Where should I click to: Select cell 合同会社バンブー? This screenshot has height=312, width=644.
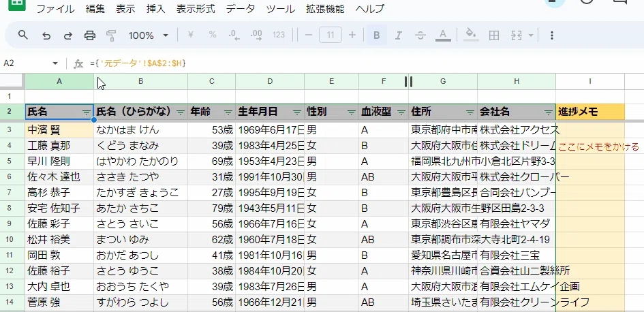pos(517,193)
